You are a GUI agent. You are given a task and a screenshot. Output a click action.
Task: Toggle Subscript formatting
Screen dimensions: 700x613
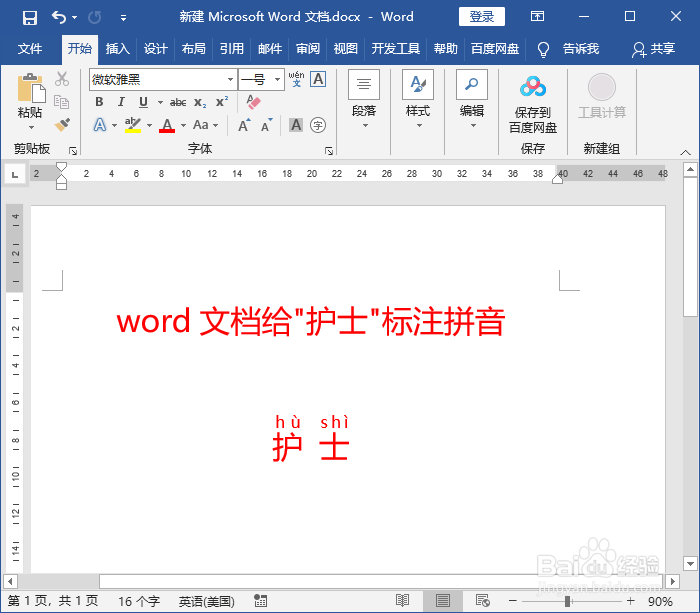(200, 102)
